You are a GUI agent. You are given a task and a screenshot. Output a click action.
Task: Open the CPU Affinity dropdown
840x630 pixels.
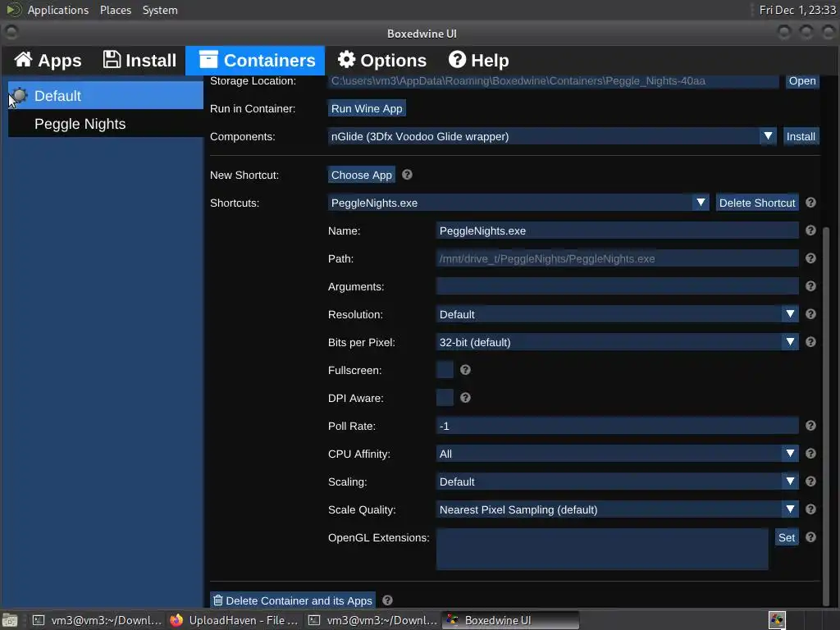click(x=617, y=454)
